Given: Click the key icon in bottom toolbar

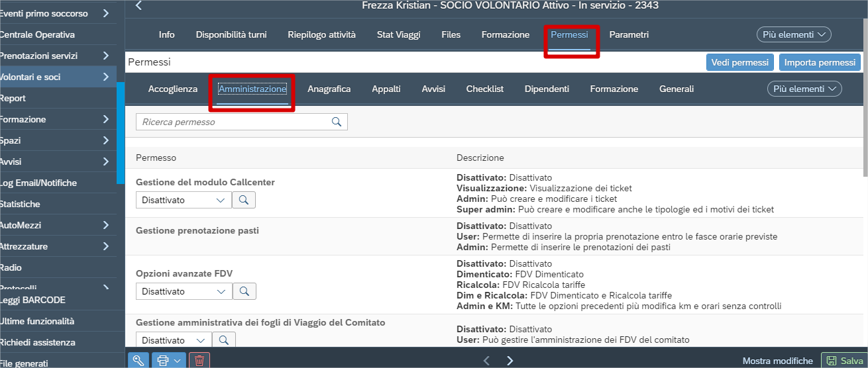Looking at the screenshot, I should (138, 360).
